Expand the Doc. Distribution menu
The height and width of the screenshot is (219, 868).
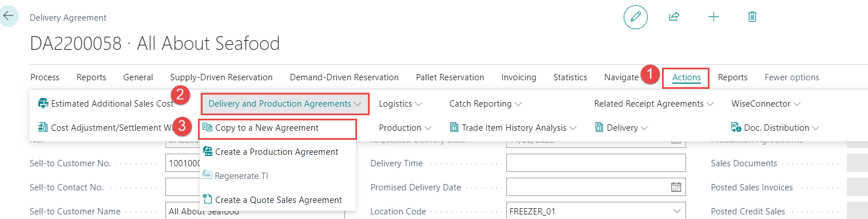775,128
